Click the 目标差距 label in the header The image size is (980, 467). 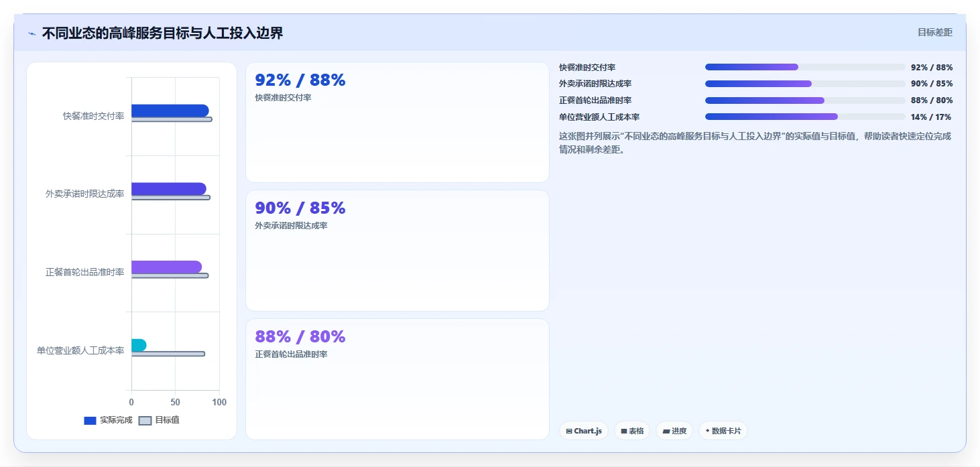pos(934,32)
